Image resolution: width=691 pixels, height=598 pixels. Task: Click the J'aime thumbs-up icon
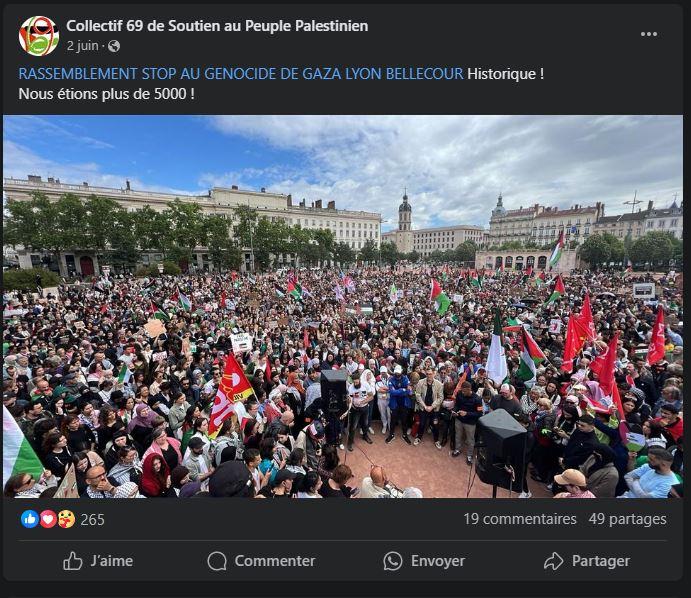click(73, 561)
